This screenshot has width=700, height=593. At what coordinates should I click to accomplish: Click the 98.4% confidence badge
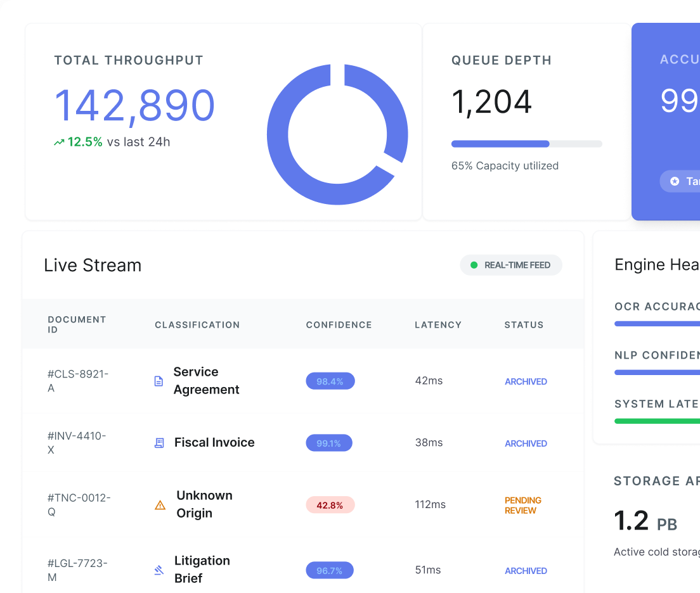[x=330, y=381]
